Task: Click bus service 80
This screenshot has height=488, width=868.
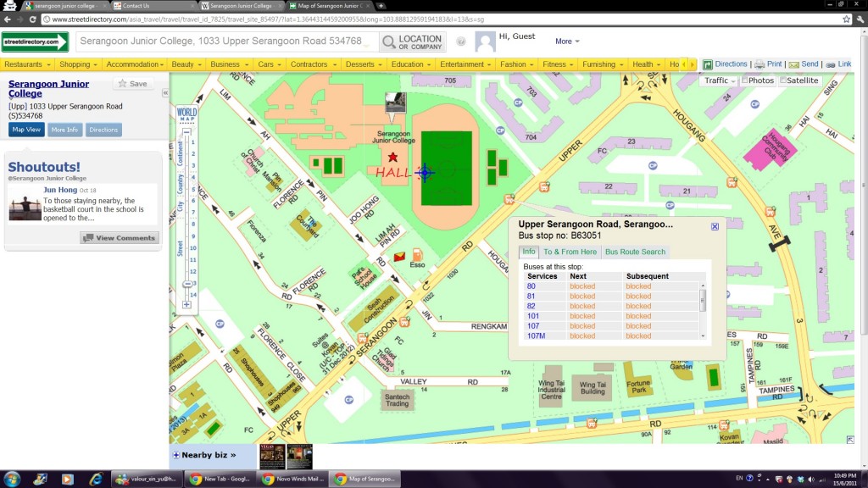Action: tap(531, 286)
